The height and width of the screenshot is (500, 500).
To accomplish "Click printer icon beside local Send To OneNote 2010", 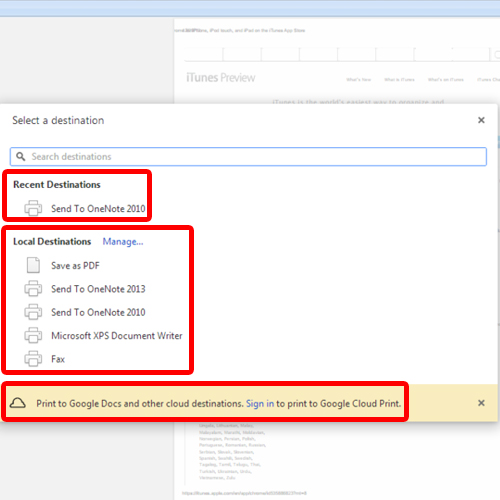I will [x=33, y=312].
